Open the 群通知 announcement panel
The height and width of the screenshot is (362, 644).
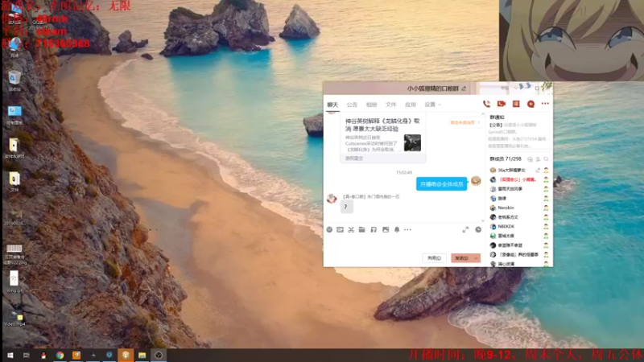click(x=497, y=117)
